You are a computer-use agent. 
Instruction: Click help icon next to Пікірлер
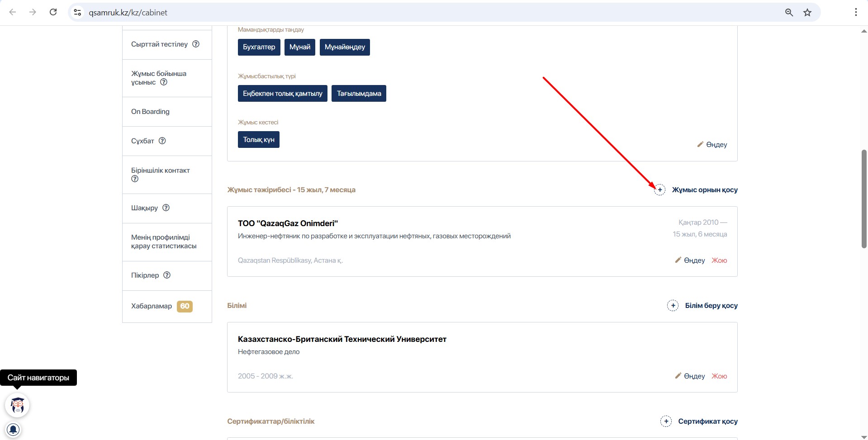point(167,275)
